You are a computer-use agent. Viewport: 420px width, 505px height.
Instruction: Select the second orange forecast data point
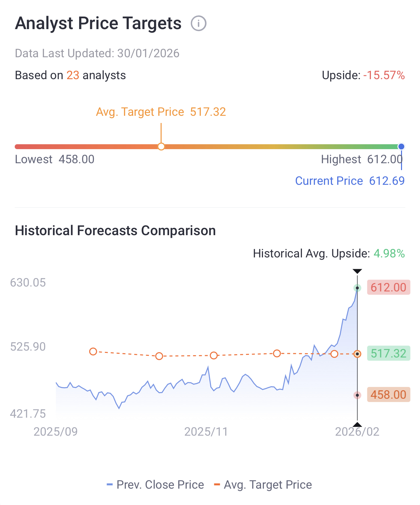pos(159,356)
